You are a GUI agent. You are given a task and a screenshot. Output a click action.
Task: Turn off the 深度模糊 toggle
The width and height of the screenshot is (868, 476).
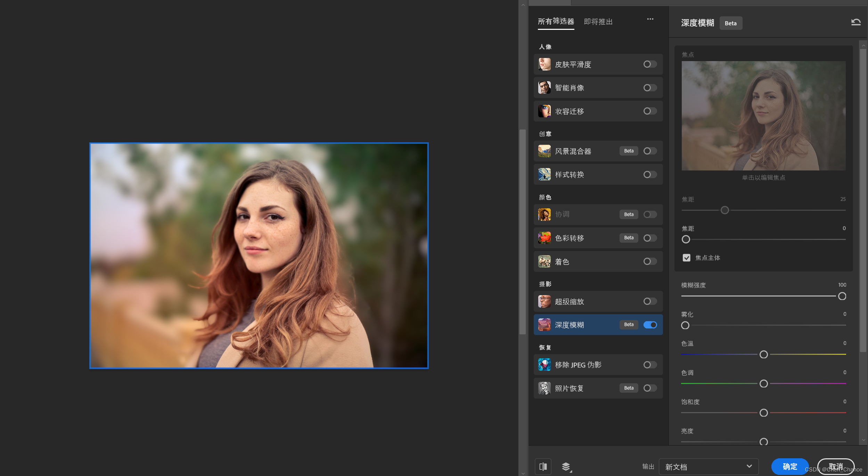[650, 325]
